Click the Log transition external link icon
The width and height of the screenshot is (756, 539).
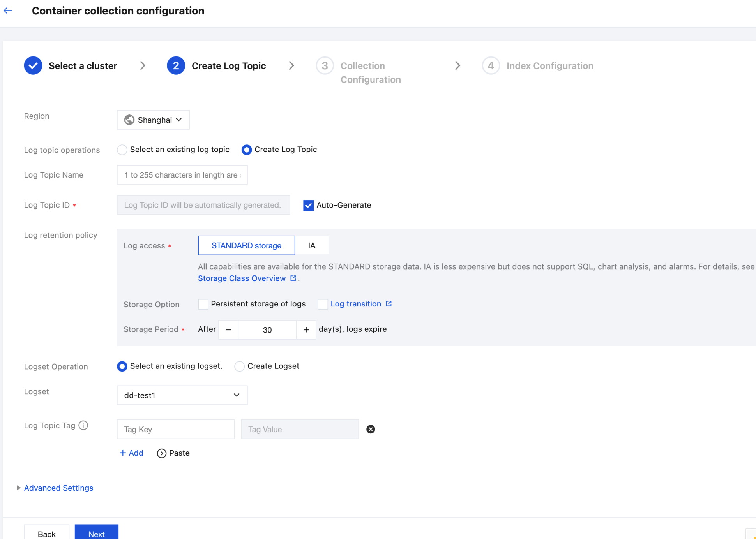point(389,304)
